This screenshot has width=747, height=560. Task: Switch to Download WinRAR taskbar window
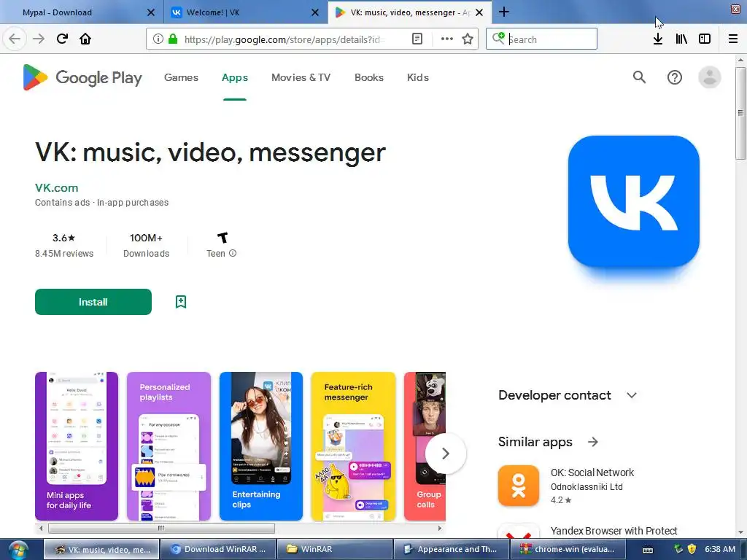[x=217, y=550]
